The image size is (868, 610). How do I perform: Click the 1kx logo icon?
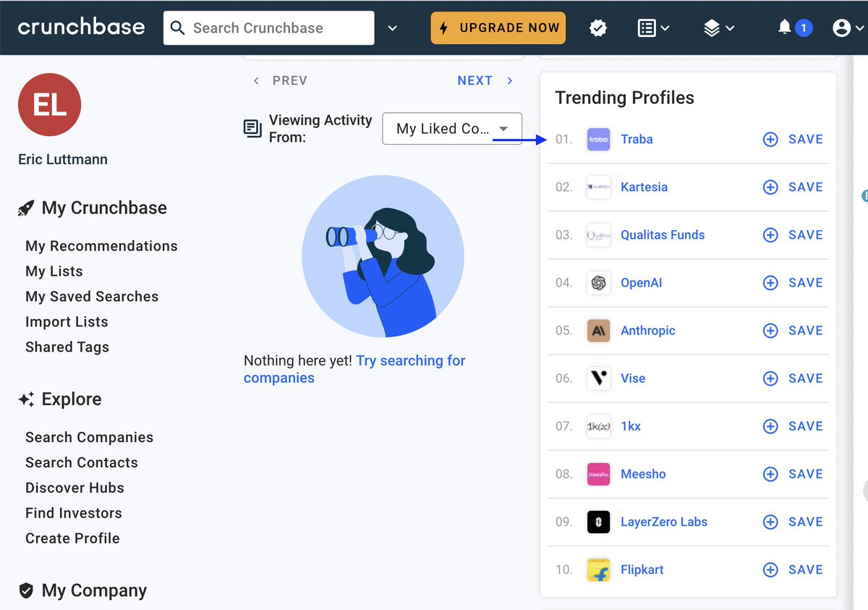[598, 426]
